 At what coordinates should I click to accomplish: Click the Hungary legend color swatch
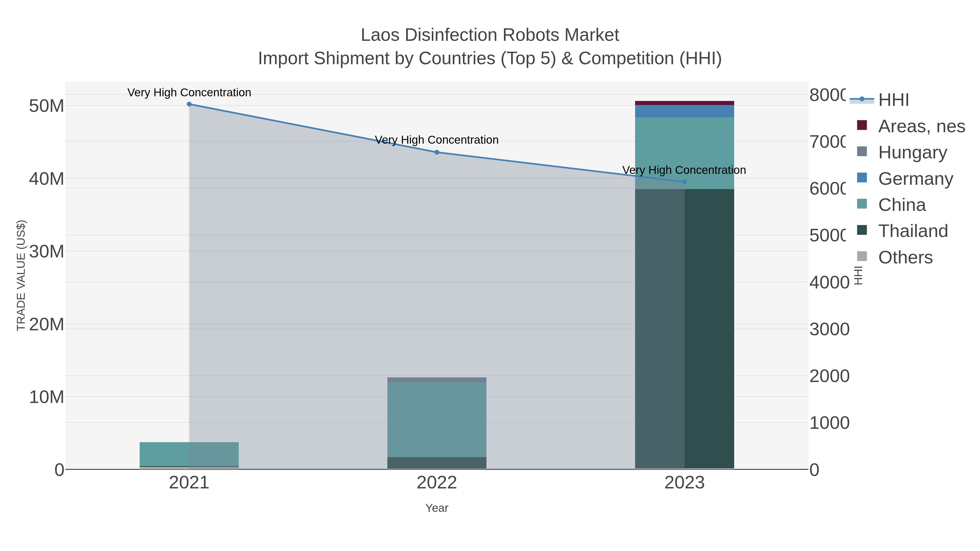tap(862, 151)
